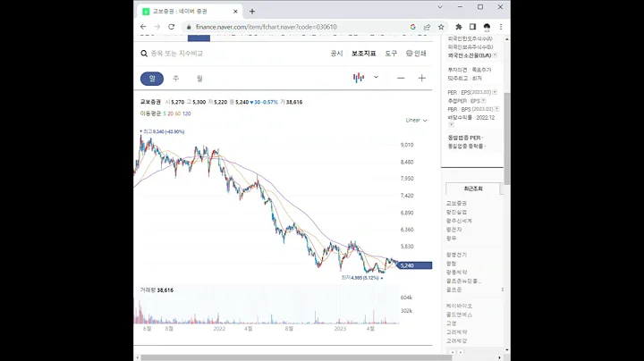The width and height of the screenshot is (644, 361).
Task: Click the horizontal scrollbar at bottom
Action: click(296, 357)
